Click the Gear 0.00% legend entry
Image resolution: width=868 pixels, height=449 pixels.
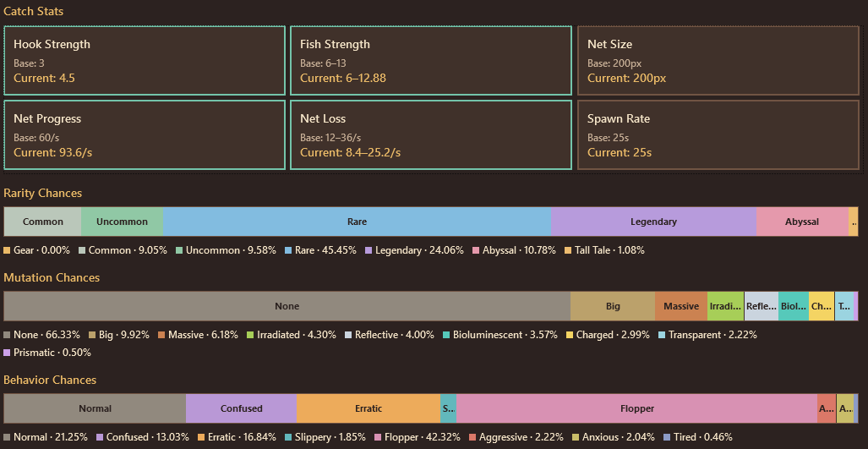point(36,250)
